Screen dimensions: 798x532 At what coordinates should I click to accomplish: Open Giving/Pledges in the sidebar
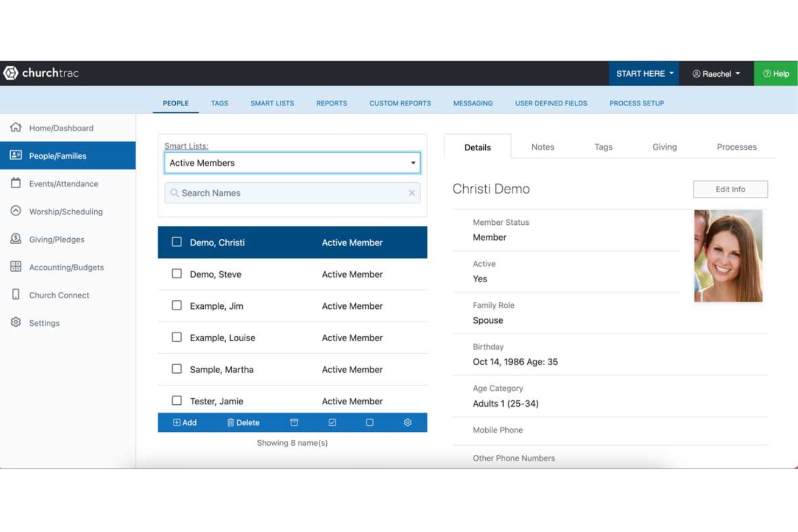[57, 239]
